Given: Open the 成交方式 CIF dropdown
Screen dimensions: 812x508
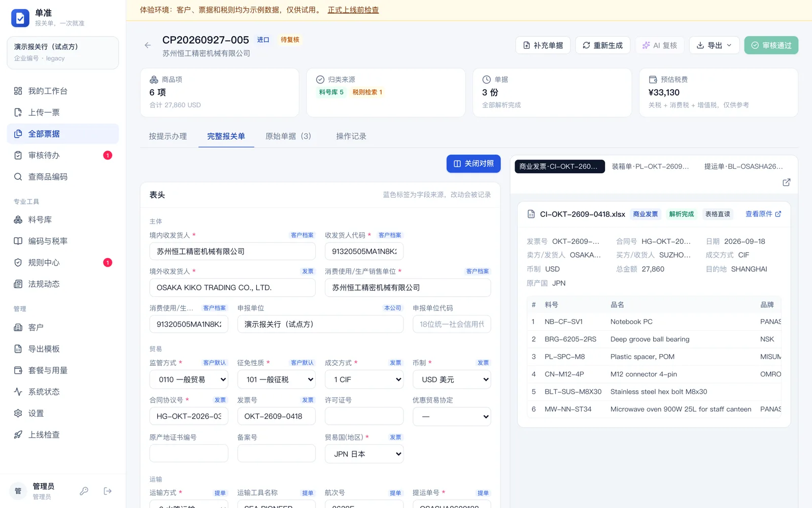Looking at the screenshot, I should pyautogui.click(x=364, y=379).
